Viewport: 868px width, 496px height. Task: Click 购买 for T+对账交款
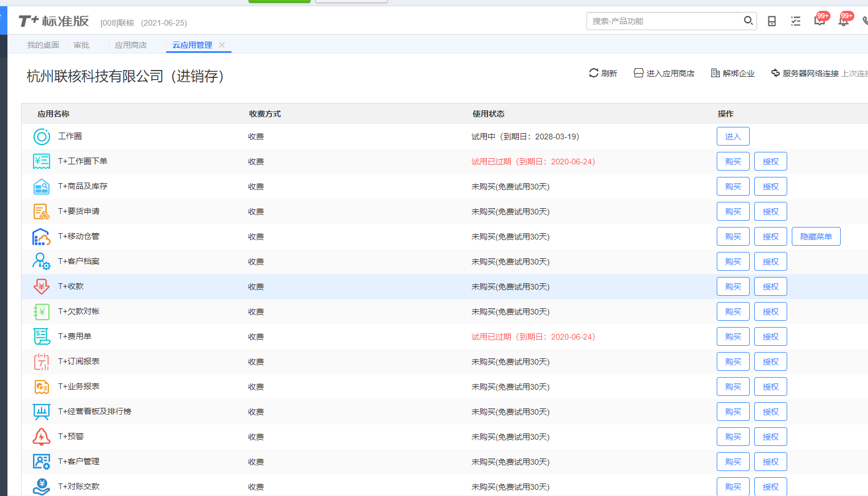[x=733, y=487]
